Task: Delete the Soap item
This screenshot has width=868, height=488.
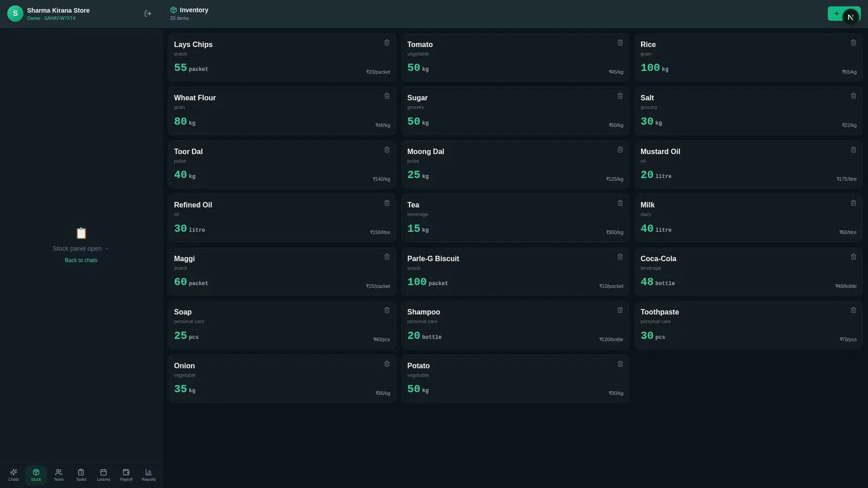Action: pyautogui.click(x=387, y=310)
